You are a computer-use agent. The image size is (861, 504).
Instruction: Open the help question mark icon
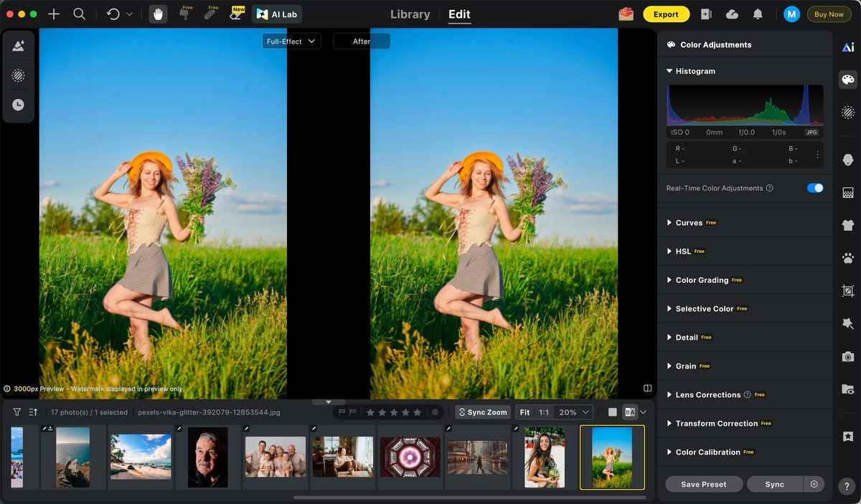848,485
